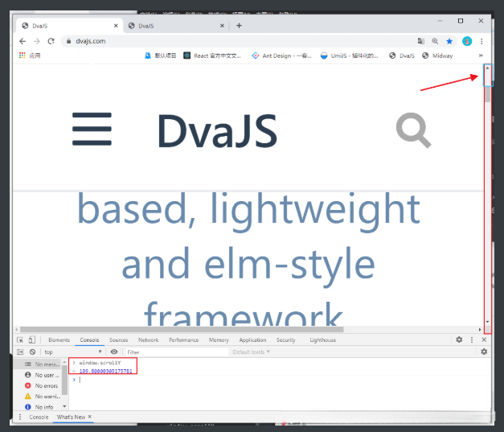Screen dimensions: 504x432
Task: Select the No errors sidebar row
Action: tap(39, 385)
